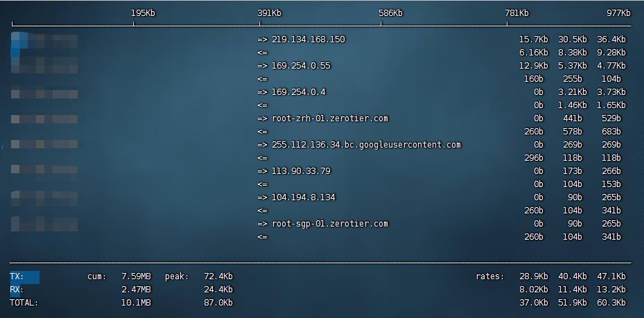Viewport: 644px width, 318px height.
Task: Select the googleusercontent.com host entry
Action: 366,145
